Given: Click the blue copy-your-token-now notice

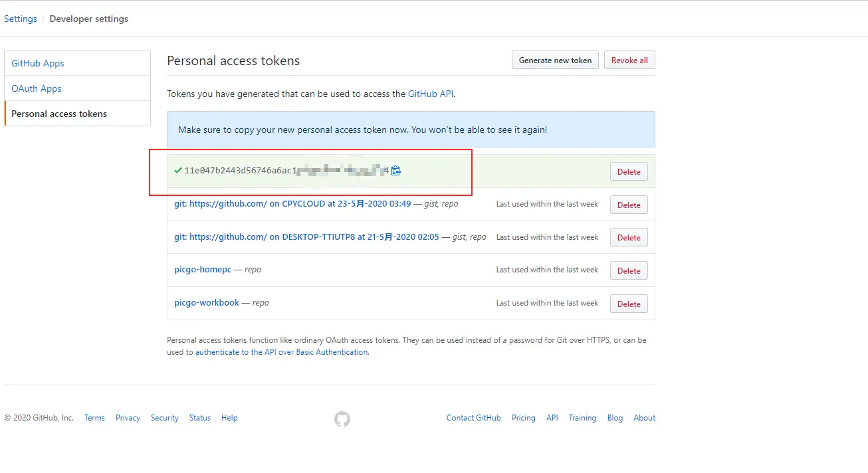Looking at the screenshot, I should click(411, 130).
